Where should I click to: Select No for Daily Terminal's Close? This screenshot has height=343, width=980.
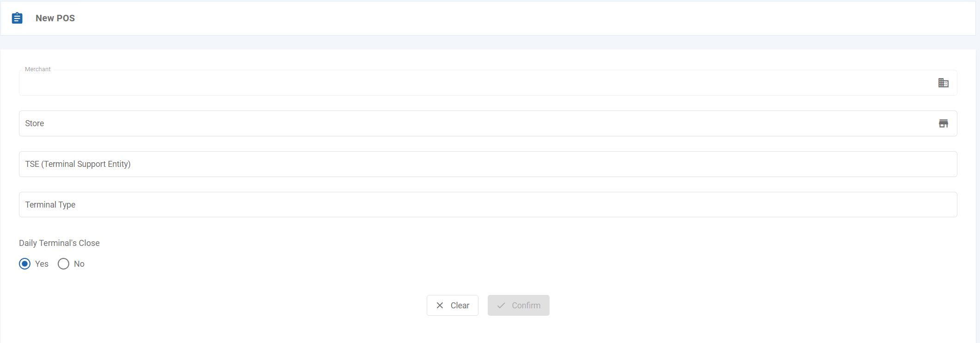tap(63, 263)
